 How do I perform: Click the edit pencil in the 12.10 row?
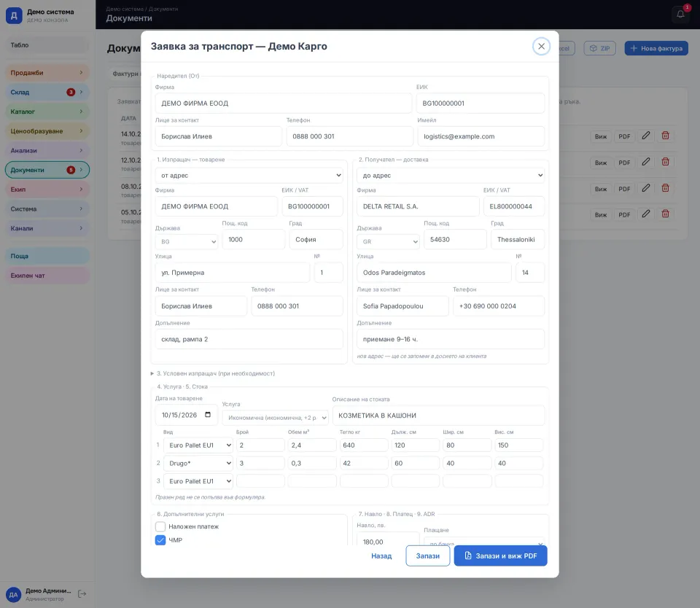645,162
